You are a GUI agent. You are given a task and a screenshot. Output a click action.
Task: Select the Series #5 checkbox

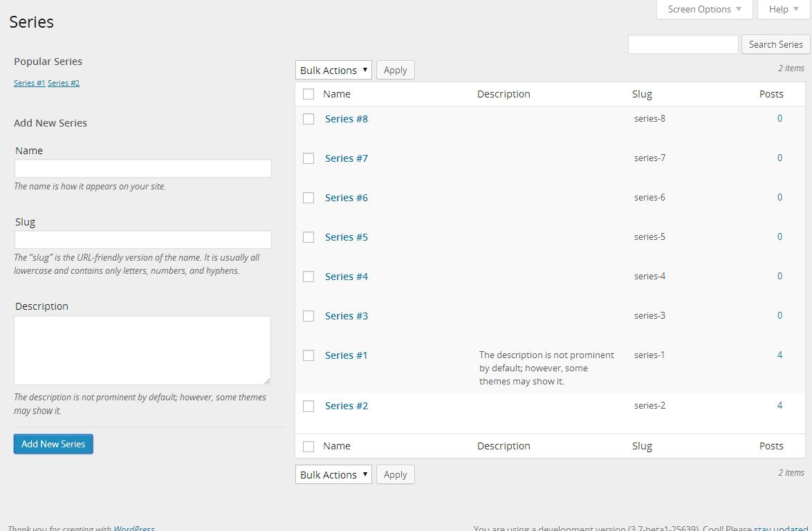tap(308, 237)
